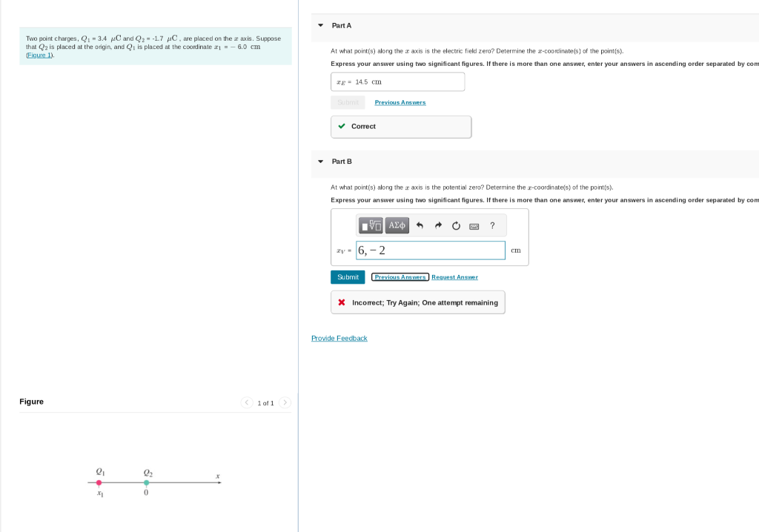Reset the answer with the circular arrow icon
Image resolution: width=759 pixels, height=532 pixels.
456,225
